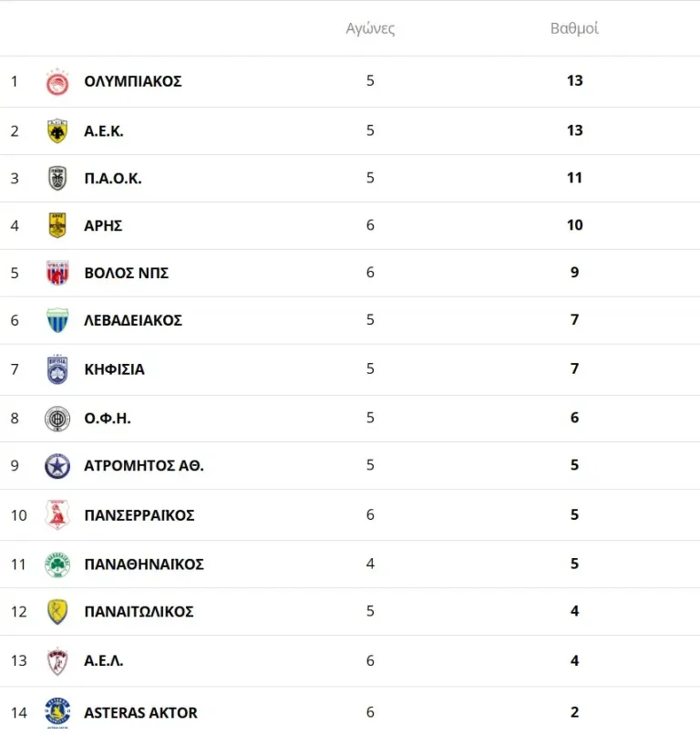
Task: Open the ΚΗΦΙΣΙΑ team name link
Action: (114, 369)
